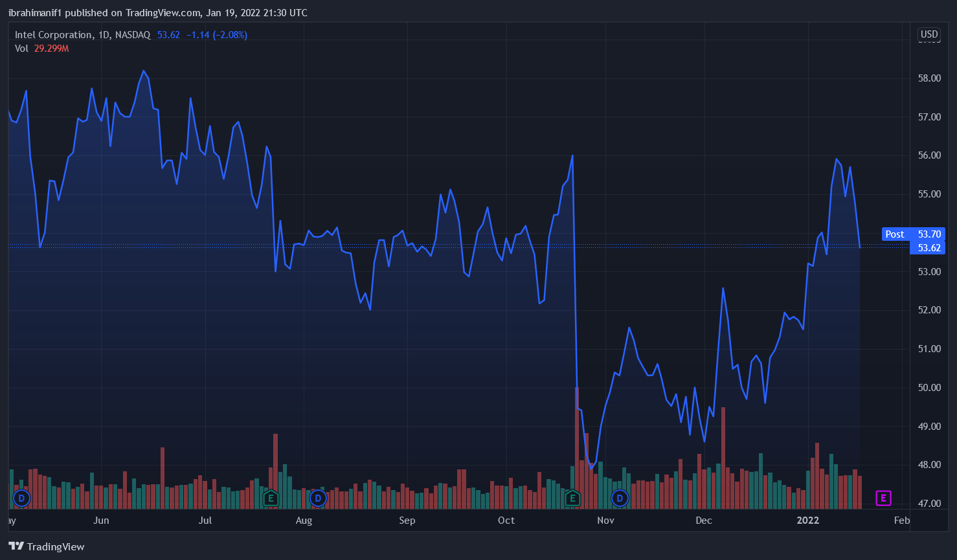The image size is (957, 560).
Task: Click the Dec label on the time axis
Action: 703,521
